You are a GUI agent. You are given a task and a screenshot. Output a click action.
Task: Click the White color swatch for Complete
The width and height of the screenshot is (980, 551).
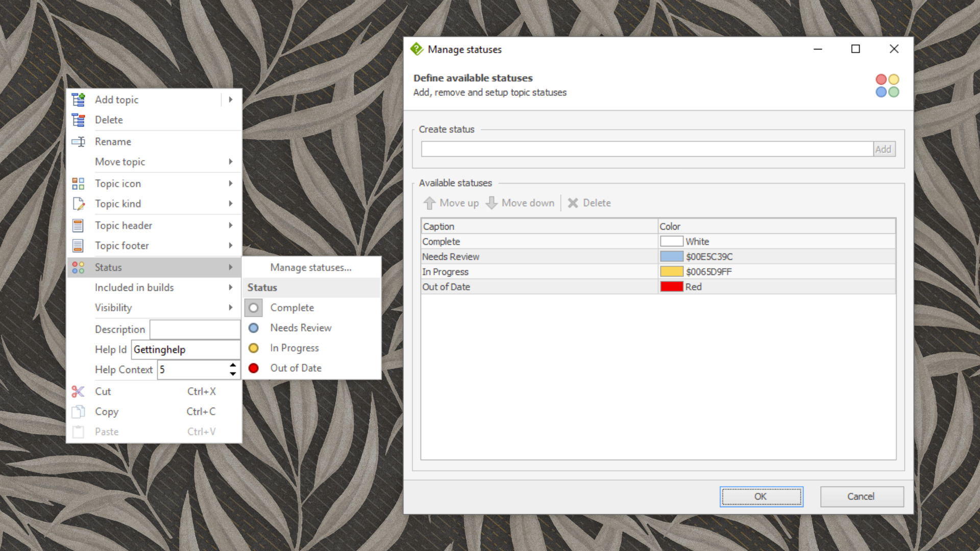[x=671, y=241]
